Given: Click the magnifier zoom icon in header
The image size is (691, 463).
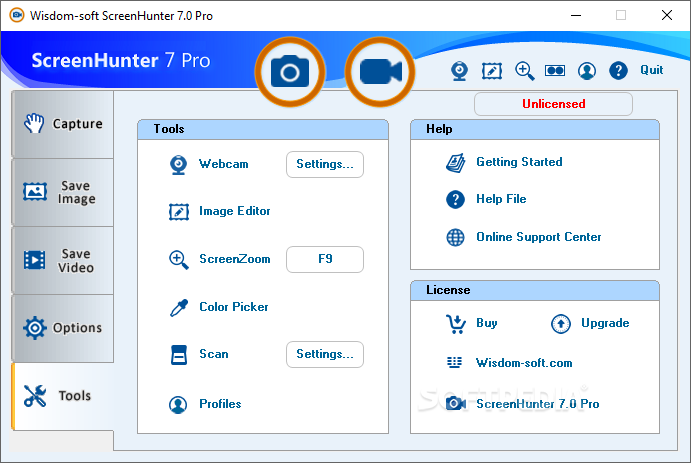Looking at the screenshot, I should tap(524, 70).
